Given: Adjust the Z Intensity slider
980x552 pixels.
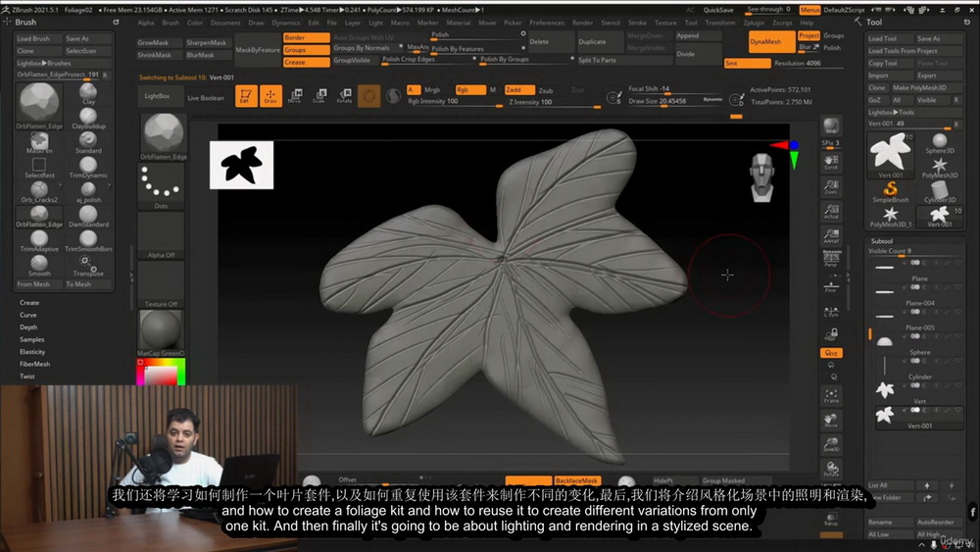Looking at the screenshot, I should pyautogui.click(x=554, y=103).
